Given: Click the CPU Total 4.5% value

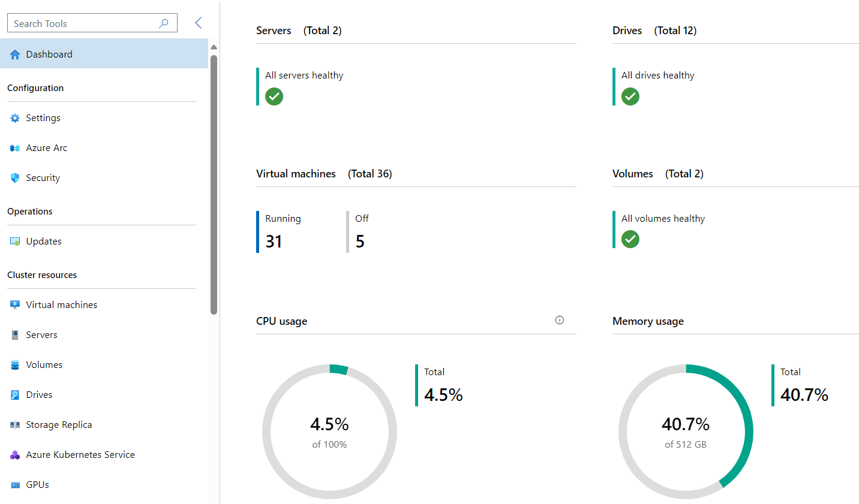Looking at the screenshot, I should [x=443, y=395].
